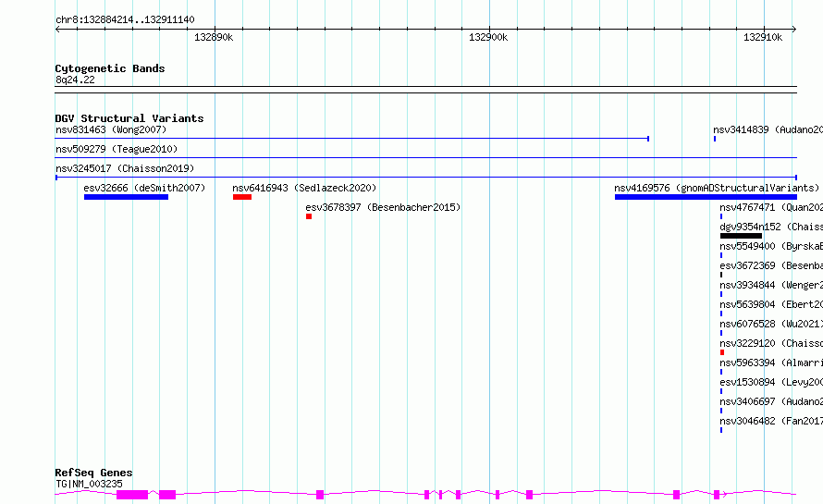Open variant nsv5549400 label
The image size is (823, 504).
tap(771, 246)
